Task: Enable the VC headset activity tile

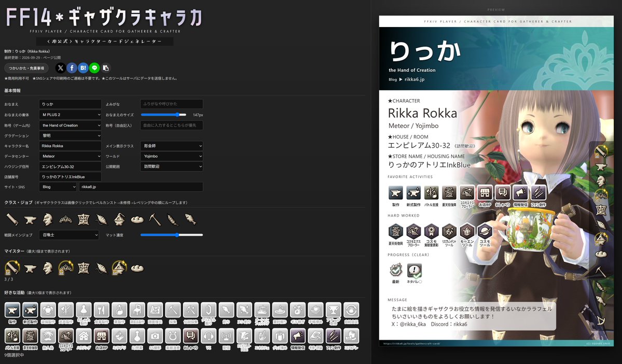Action: pos(209,339)
